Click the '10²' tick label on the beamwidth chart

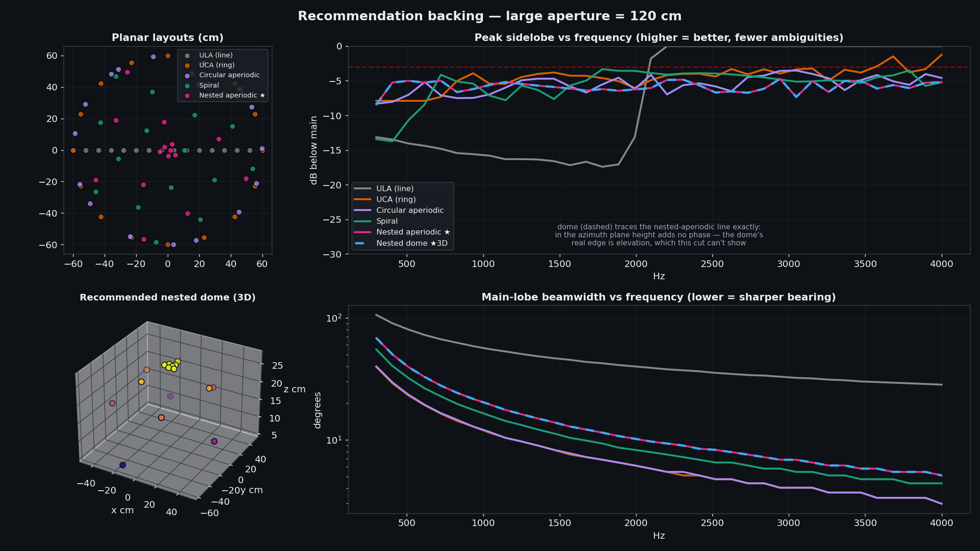[333, 318]
